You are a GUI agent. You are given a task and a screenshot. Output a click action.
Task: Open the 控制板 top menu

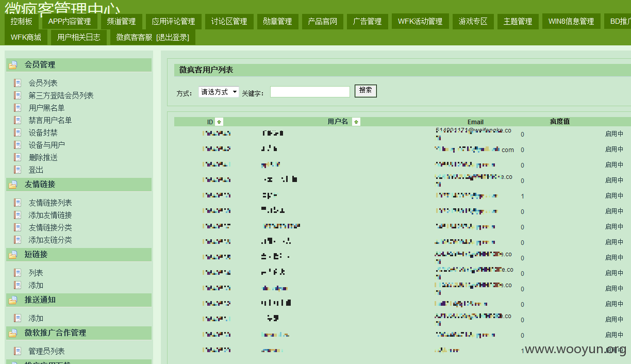(x=22, y=21)
